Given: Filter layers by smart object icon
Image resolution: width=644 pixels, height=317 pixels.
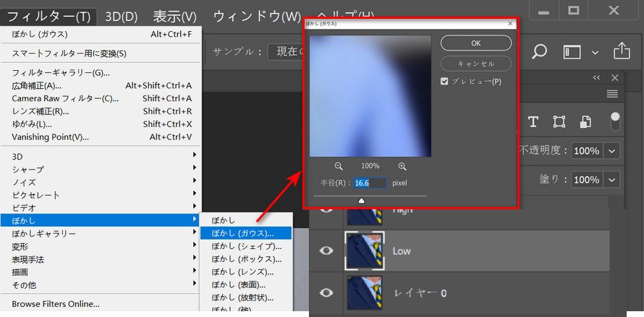Looking at the screenshot, I should tap(585, 122).
